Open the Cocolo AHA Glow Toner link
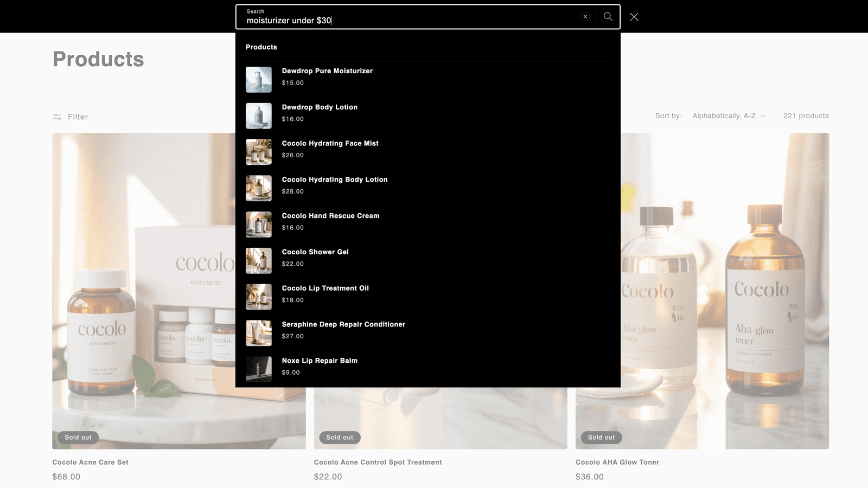This screenshot has width=868, height=488. click(x=617, y=463)
